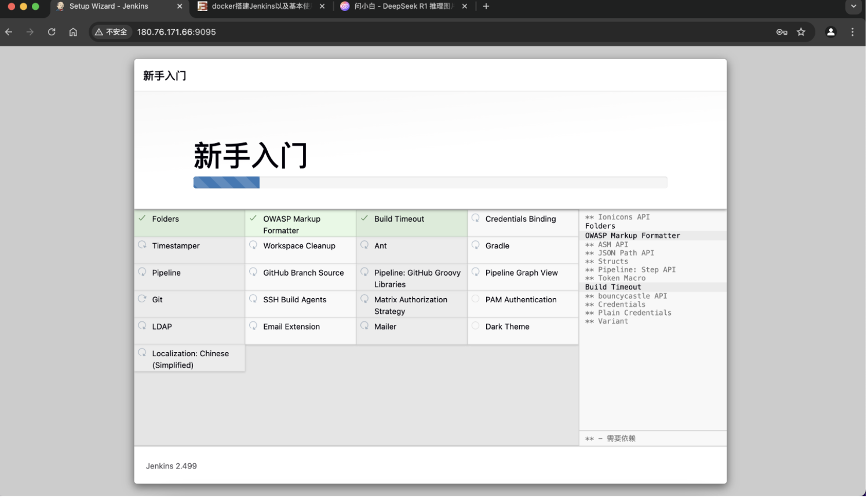Click the pending icon beside Credentials Binding
Screen dimensions: 868x498
click(477, 219)
